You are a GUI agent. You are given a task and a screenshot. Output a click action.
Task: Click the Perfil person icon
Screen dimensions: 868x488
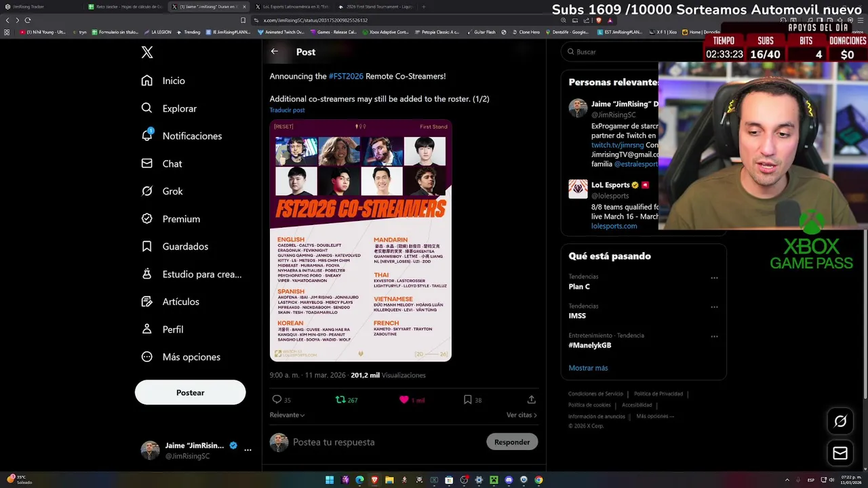(146, 329)
